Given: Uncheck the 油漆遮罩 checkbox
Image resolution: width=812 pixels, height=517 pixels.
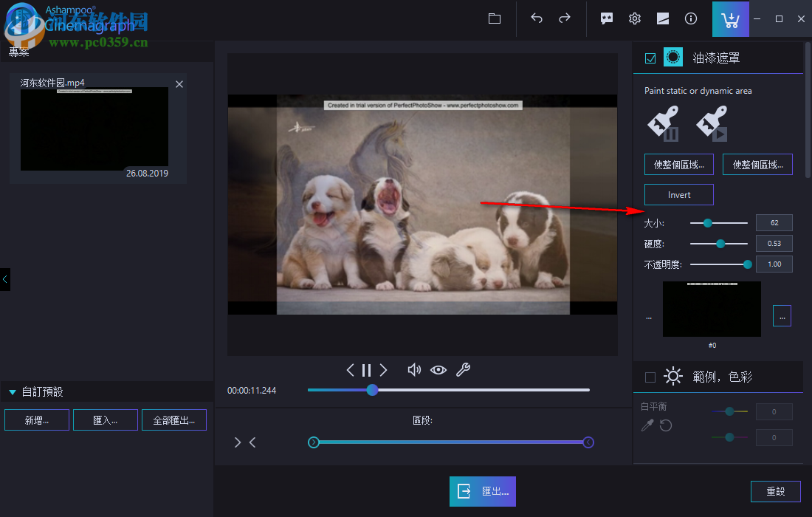Looking at the screenshot, I should click(x=650, y=58).
